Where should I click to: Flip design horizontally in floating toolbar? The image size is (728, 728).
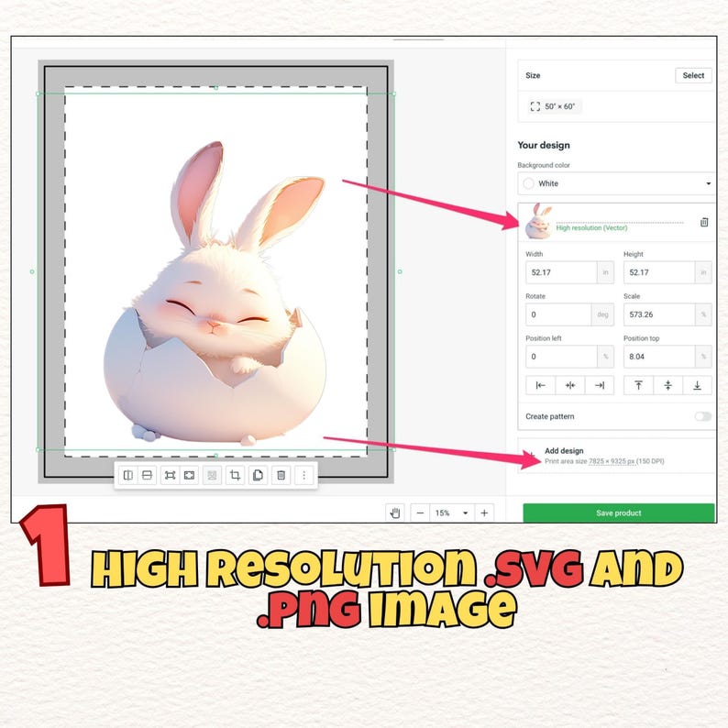point(128,475)
